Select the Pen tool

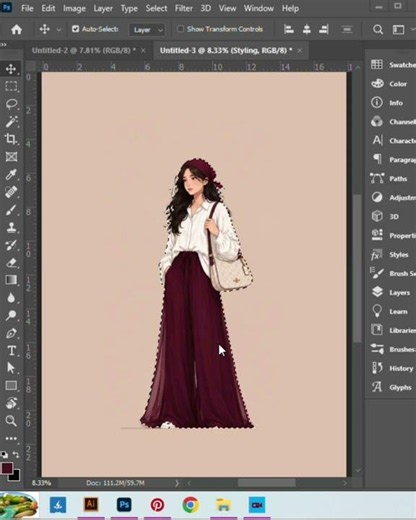[x=11, y=333]
